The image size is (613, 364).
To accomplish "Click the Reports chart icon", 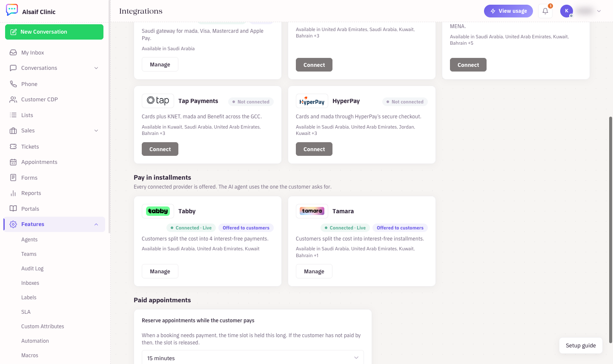I will [x=13, y=193].
